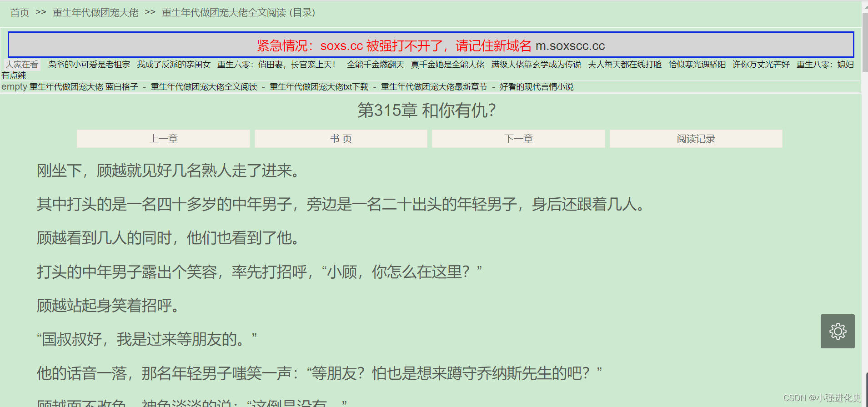868x407 pixels.
Task: Click the keyword 重生年代做团宠大佬 蓝白格子
Action: (x=84, y=86)
